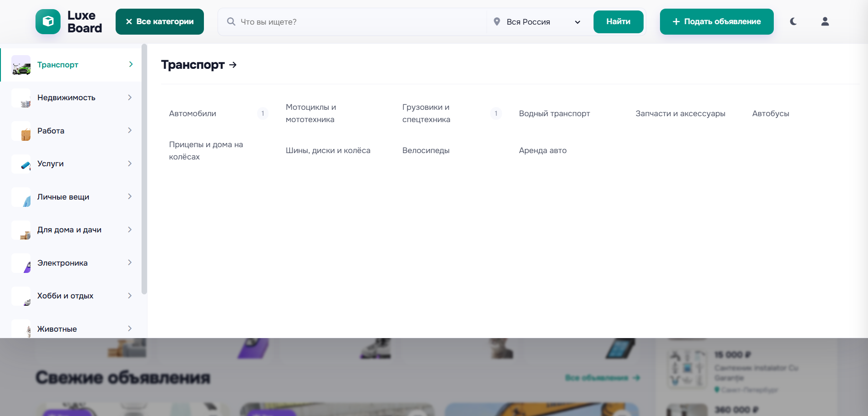Image resolution: width=868 pixels, height=416 pixels.
Task: Expand chevron next to Для дома и дачи
Action: click(130, 230)
